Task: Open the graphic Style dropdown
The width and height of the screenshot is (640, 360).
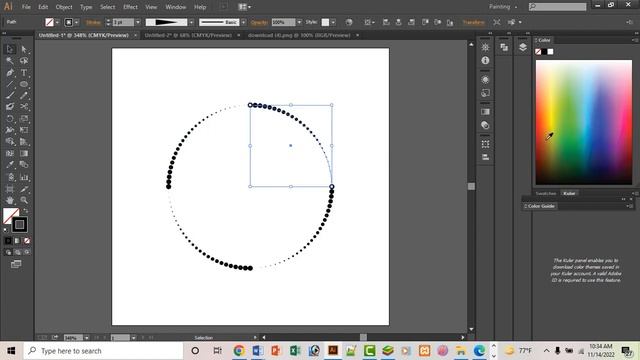Action: click(333, 22)
